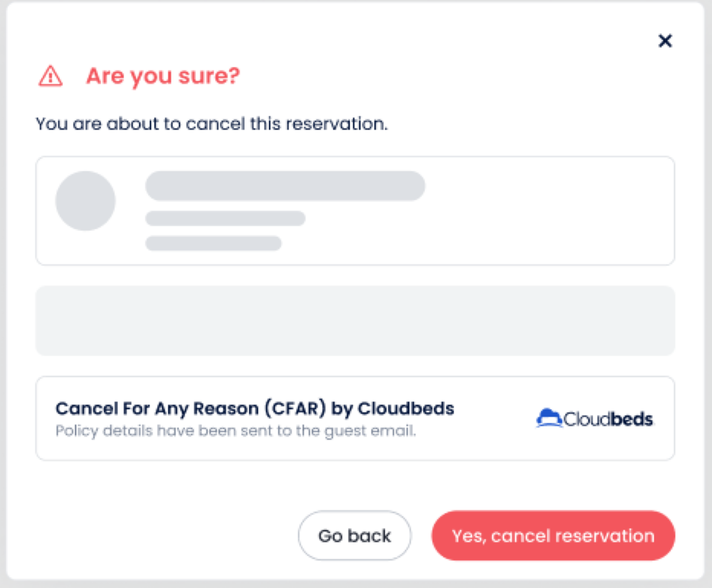This screenshot has width=712, height=588.
Task: Click the Cloudbeds wordmark logo text
Action: click(608, 419)
